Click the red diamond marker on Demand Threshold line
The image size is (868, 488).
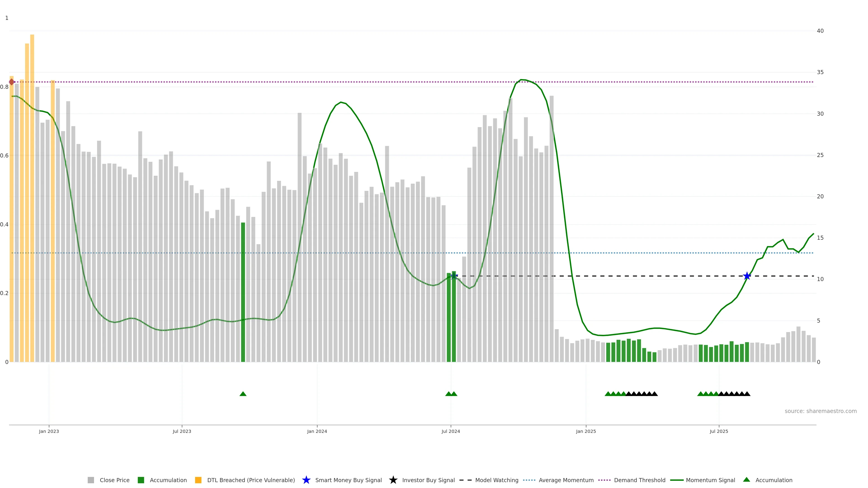[12, 82]
